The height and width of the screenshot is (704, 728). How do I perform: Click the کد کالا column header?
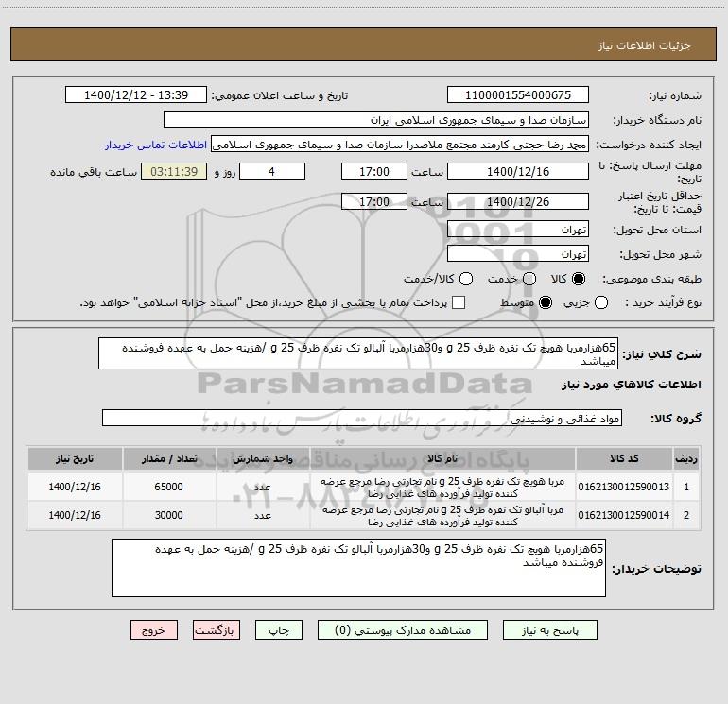click(624, 459)
